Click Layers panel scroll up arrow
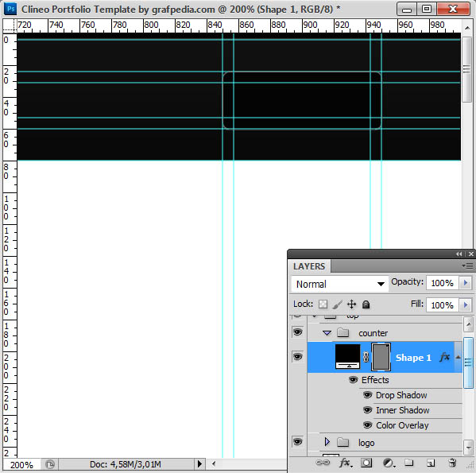The width and height of the screenshot is (476, 473). point(468,324)
